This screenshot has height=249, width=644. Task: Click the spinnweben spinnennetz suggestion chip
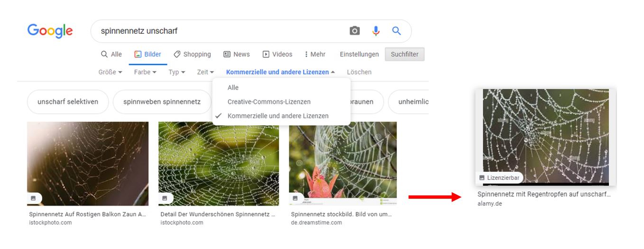click(162, 101)
